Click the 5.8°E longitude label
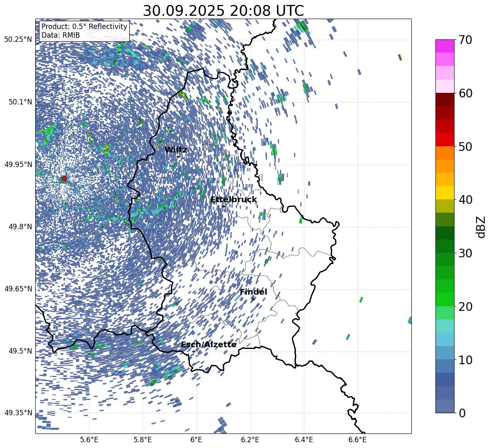Image resolution: width=491 pixels, height=448 pixels. (143, 440)
